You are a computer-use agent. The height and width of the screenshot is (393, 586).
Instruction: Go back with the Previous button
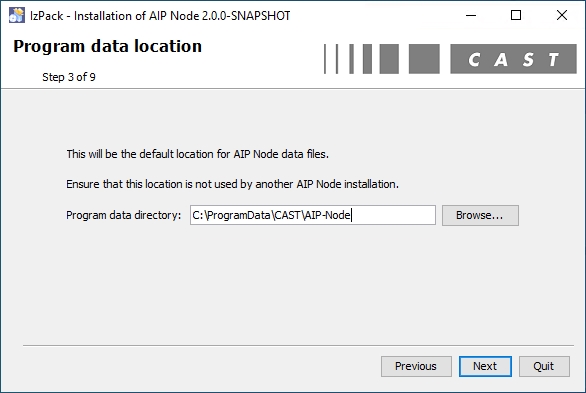click(x=416, y=366)
